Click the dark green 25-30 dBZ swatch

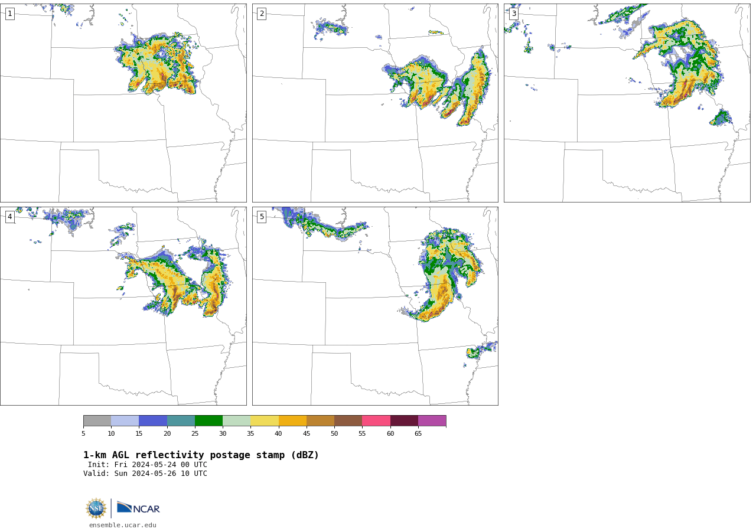coord(208,421)
